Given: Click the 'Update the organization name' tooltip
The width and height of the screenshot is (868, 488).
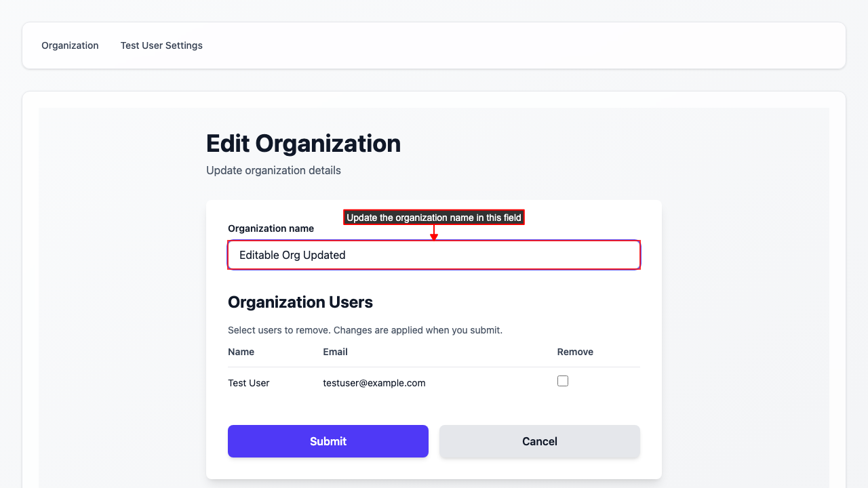Looking at the screenshot, I should coord(433,218).
